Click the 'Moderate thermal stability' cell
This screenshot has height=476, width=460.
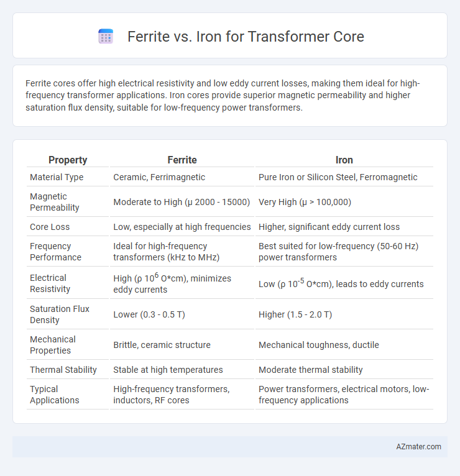tap(344, 370)
